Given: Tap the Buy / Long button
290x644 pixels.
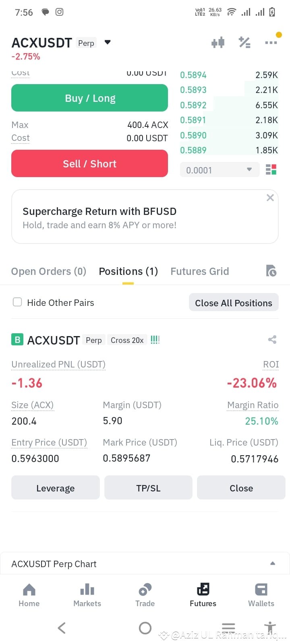Looking at the screenshot, I should 89,98.
